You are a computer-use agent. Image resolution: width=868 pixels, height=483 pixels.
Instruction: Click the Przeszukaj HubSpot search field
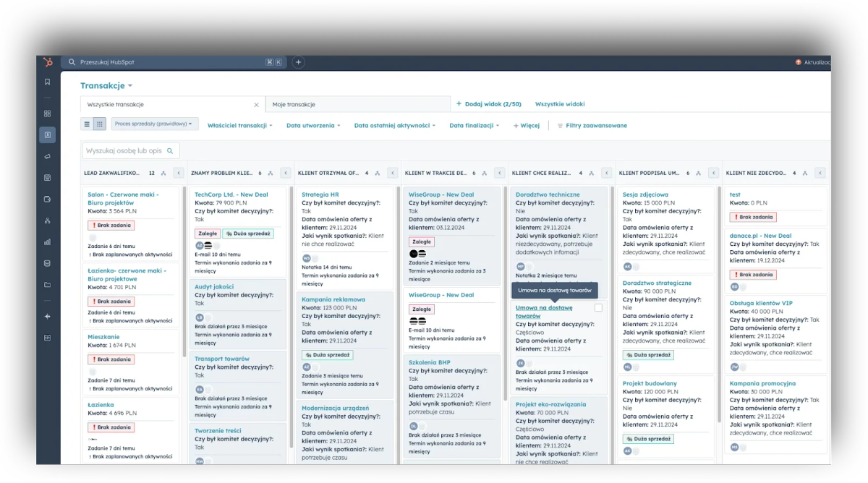click(174, 62)
